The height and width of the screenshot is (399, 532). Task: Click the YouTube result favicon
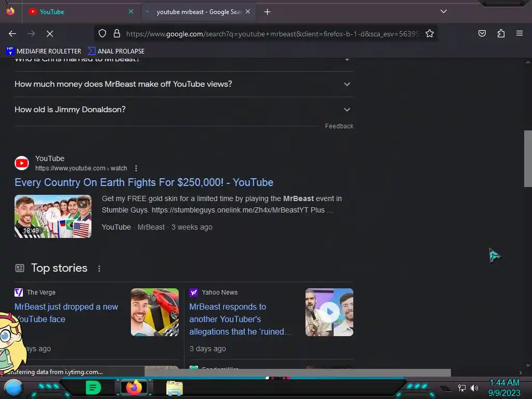(x=22, y=163)
